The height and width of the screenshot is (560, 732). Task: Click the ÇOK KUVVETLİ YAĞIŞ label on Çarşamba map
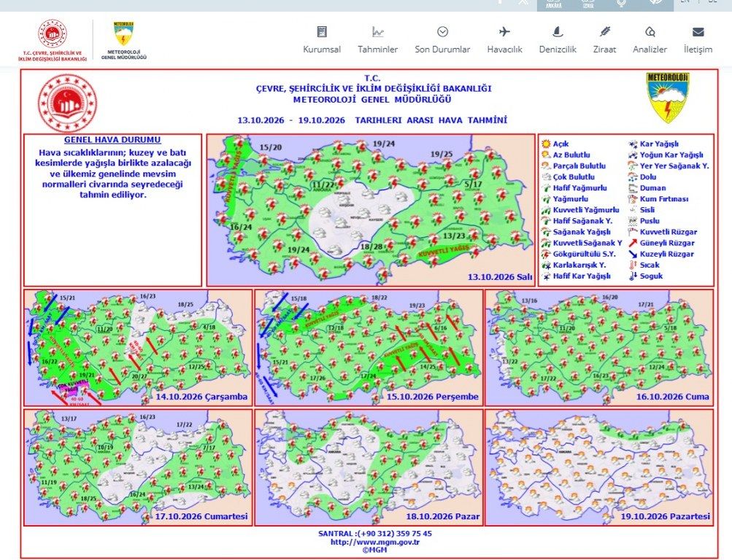pos(73,386)
